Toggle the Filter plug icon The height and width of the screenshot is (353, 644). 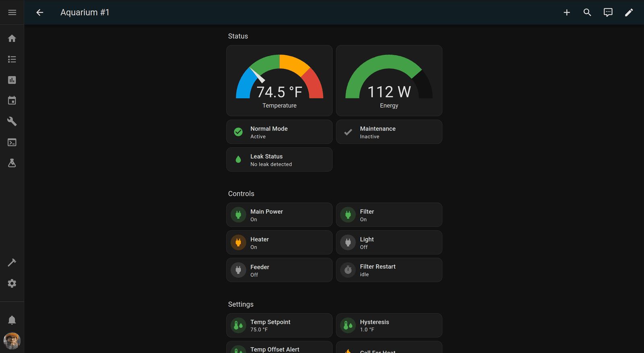tap(348, 215)
